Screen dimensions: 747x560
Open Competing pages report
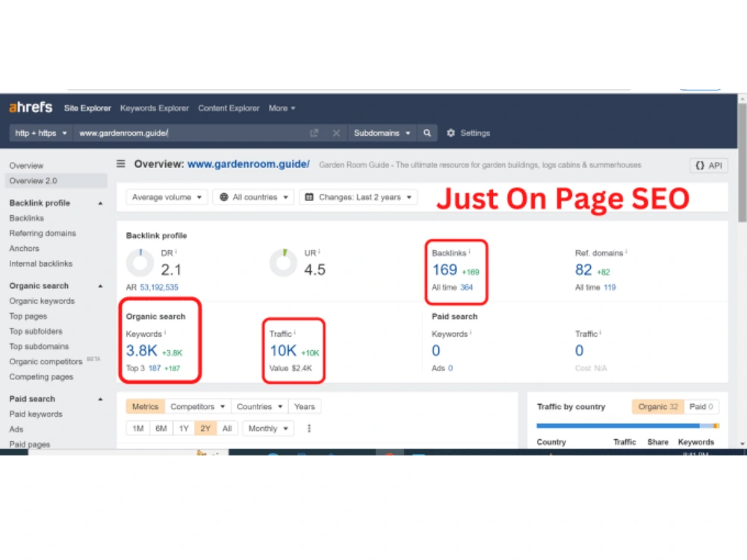(x=41, y=376)
